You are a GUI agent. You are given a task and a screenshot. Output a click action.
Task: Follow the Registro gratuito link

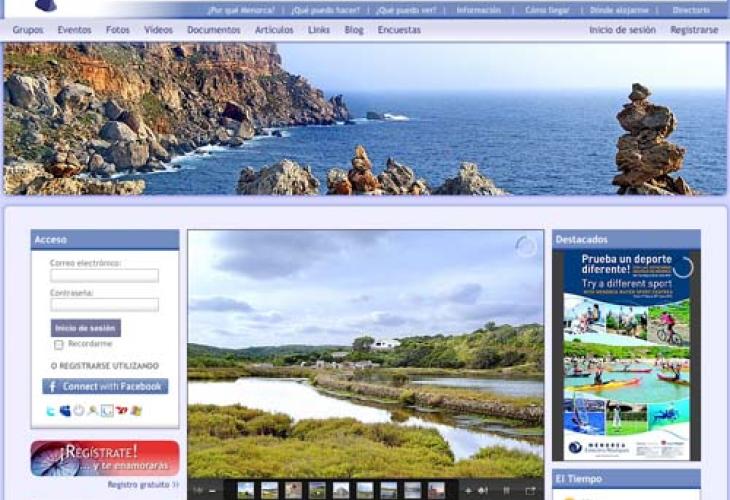point(143,484)
